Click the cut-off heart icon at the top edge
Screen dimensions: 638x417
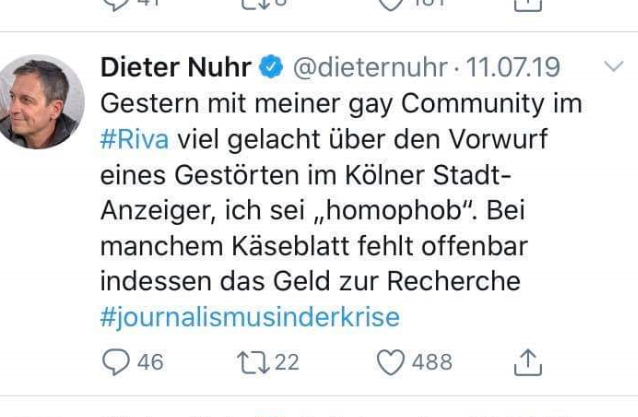pos(389,3)
